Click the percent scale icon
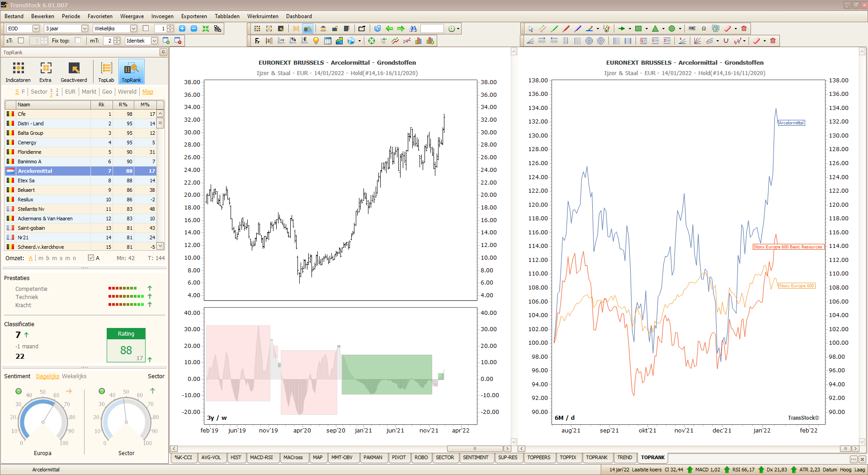Screen dimensions: 868x475 tap(292, 41)
